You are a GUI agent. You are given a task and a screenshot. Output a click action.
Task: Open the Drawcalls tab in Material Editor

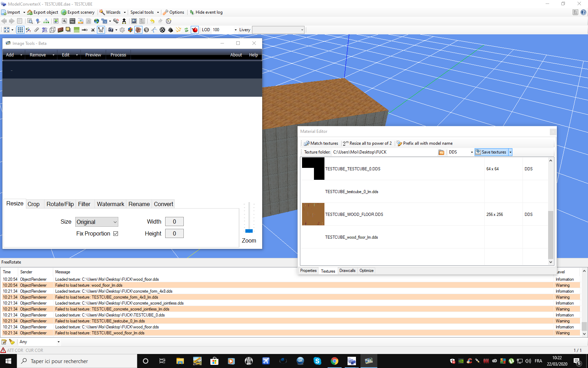click(x=348, y=271)
